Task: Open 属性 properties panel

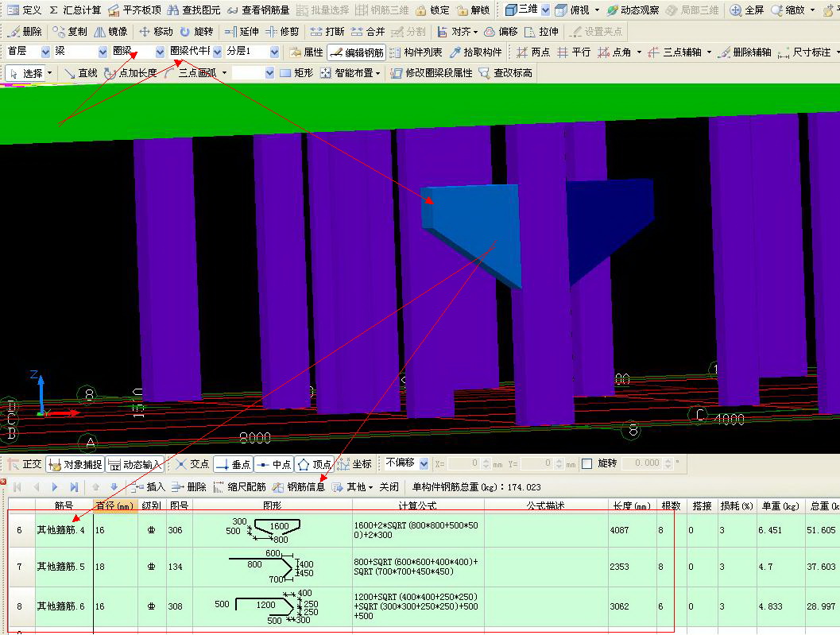Action: point(307,52)
